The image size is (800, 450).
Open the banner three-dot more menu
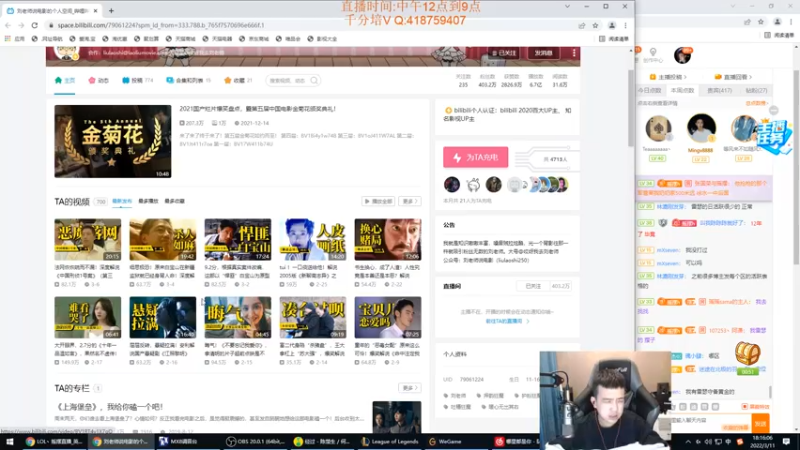[574, 53]
